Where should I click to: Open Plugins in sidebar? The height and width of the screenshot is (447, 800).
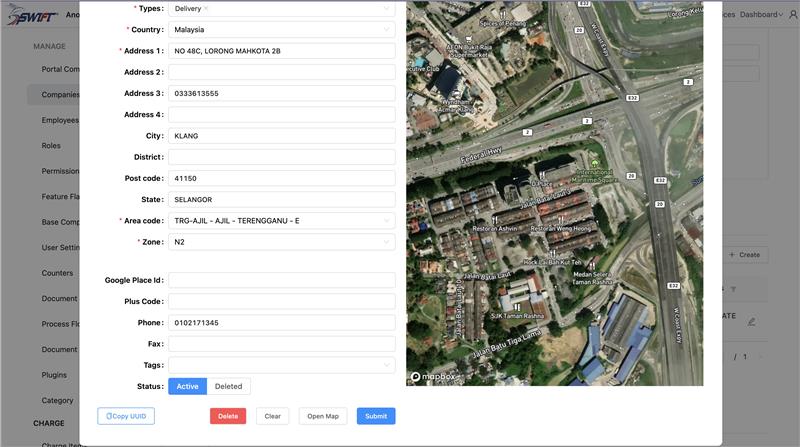[54, 375]
